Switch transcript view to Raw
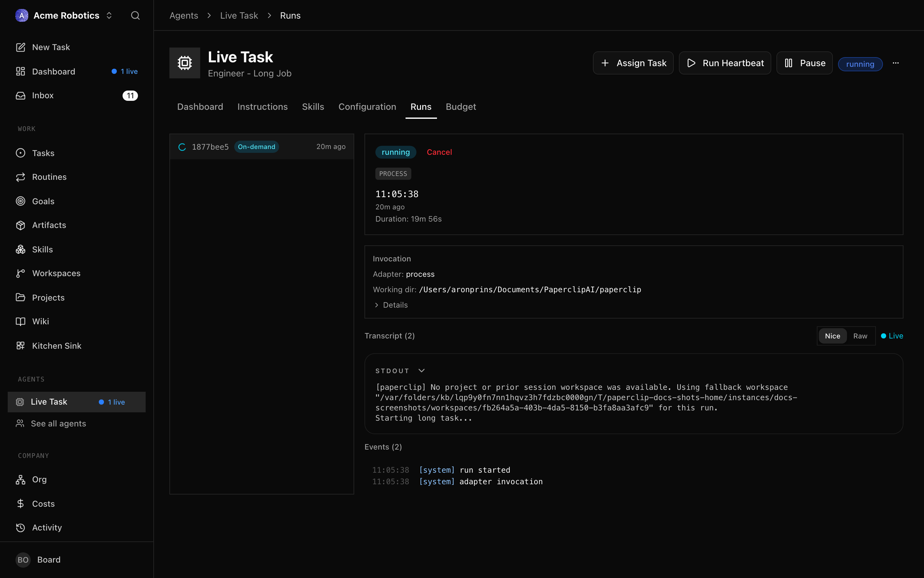The image size is (924, 578). point(860,336)
